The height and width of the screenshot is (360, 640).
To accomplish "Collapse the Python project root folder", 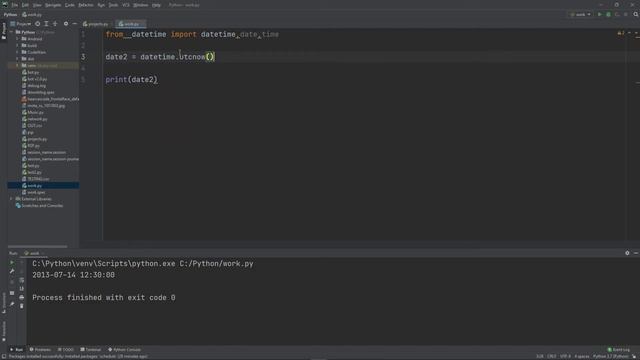I will pos(12,32).
